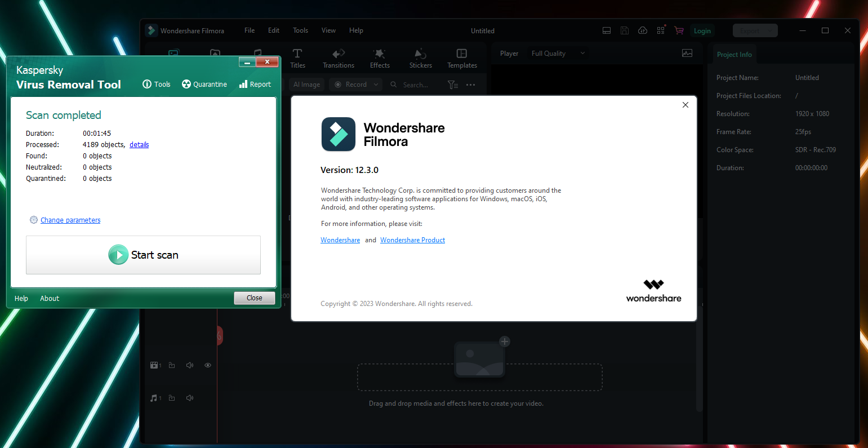Screen dimensions: 868x448
Task: Open the Full Quality playback dropdown
Action: pos(558,54)
